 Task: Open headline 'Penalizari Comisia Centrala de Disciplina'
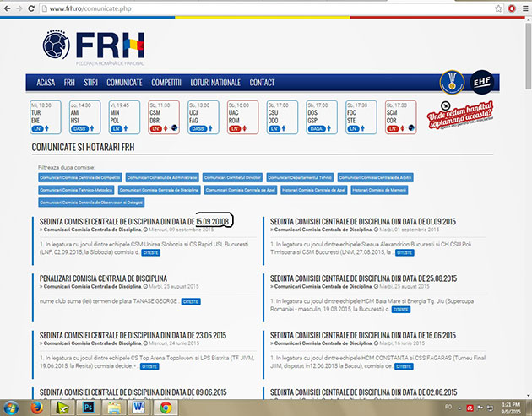tap(103, 278)
